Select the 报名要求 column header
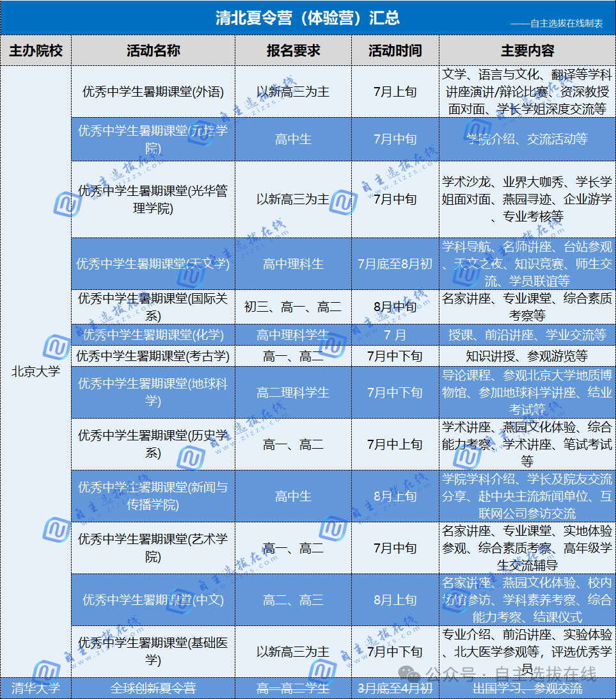This screenshot has width=616, height=699. 293,51
